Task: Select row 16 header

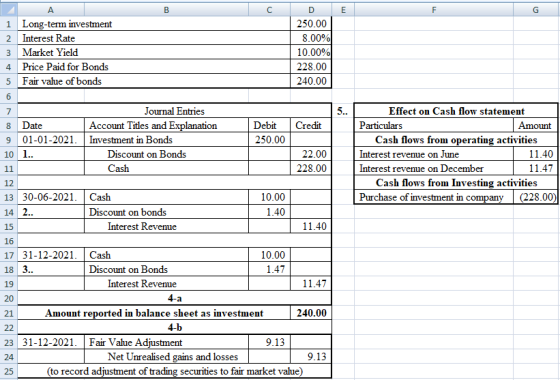Action: pos(9,241)
